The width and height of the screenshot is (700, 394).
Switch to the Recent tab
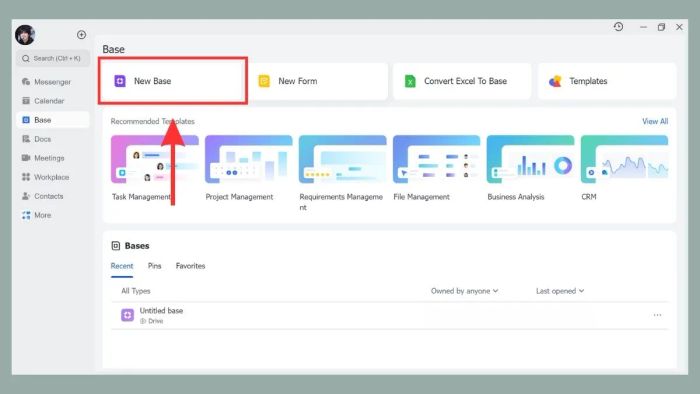(122, 266)
